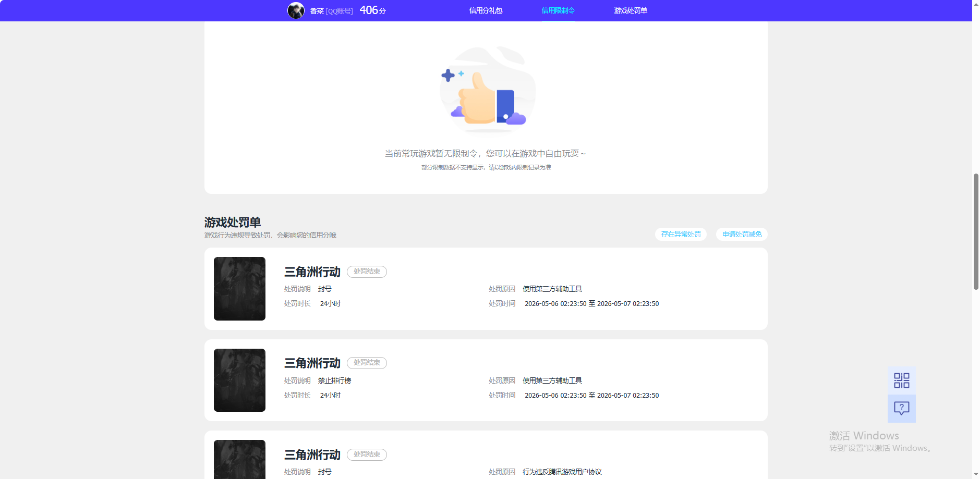Open the game thumbnail on the 禁止排行榜 card
Screen dimensions: 980x479
(239, 380)
